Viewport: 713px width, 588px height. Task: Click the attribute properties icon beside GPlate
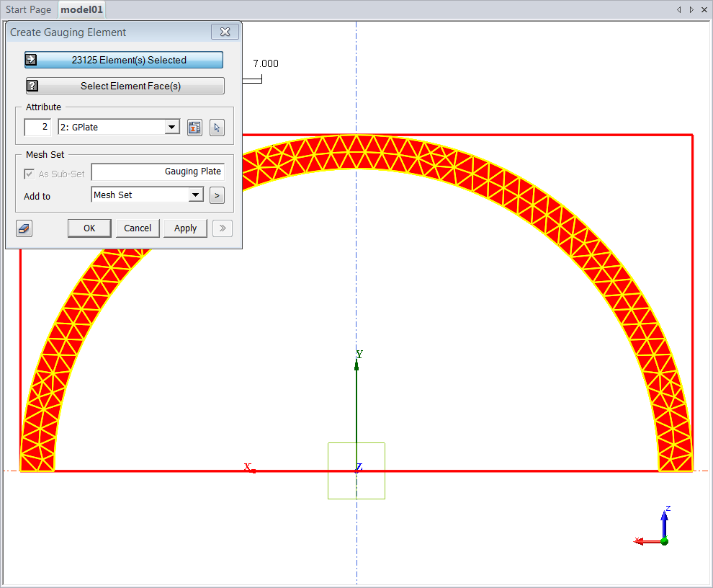(194, 128)
